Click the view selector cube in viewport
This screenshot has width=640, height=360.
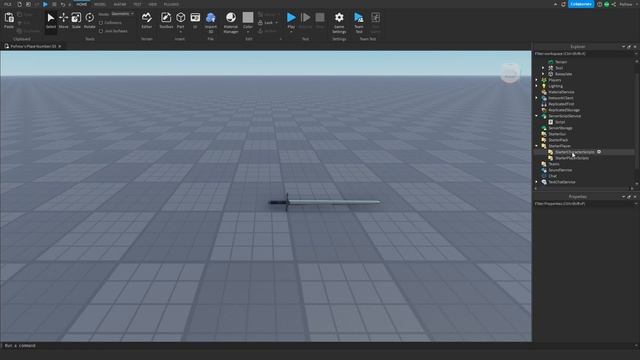click(x=510, y=73)
